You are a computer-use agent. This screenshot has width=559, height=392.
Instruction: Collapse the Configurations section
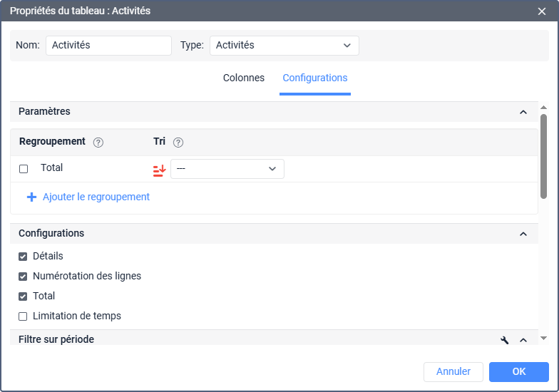point(523,234)
